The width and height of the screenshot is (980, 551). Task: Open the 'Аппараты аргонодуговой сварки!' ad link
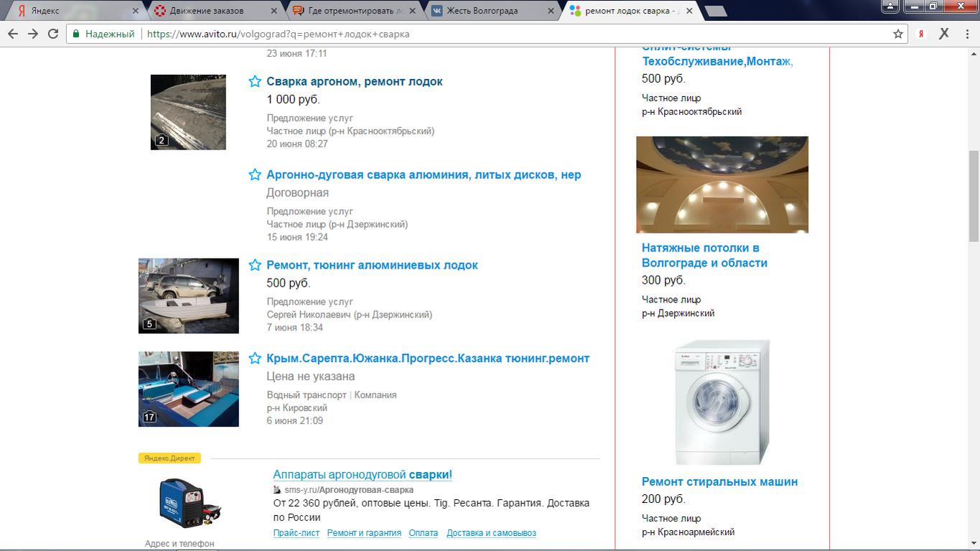tap(363, 475)
